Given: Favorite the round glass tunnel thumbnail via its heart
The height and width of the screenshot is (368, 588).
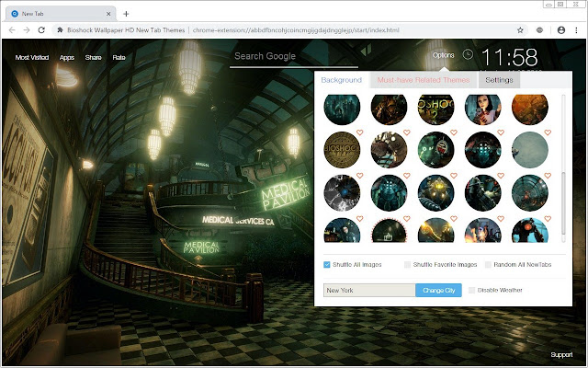Looking at the screenshot, I should (x=548, y=176).
